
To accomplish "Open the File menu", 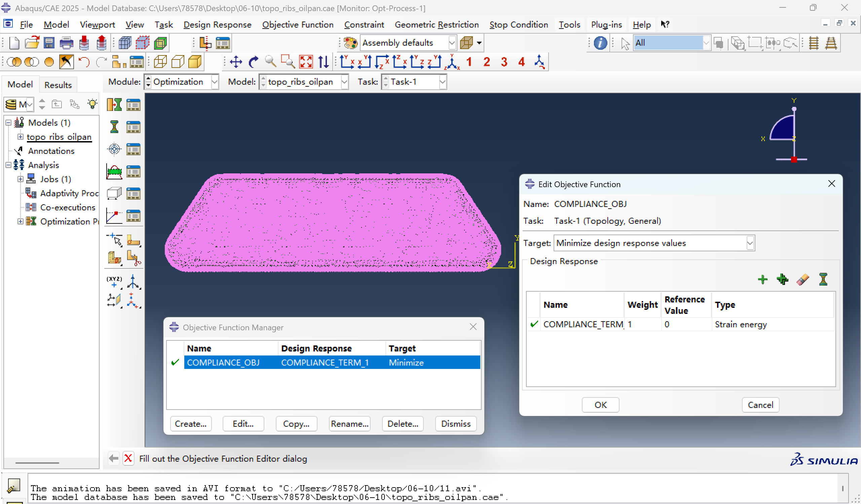I will point(26,25).
